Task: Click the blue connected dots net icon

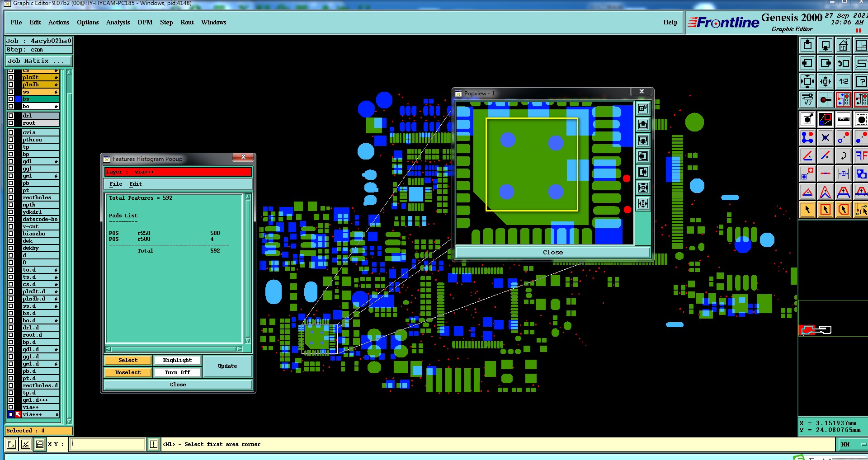Action: [x=807, y=138]
